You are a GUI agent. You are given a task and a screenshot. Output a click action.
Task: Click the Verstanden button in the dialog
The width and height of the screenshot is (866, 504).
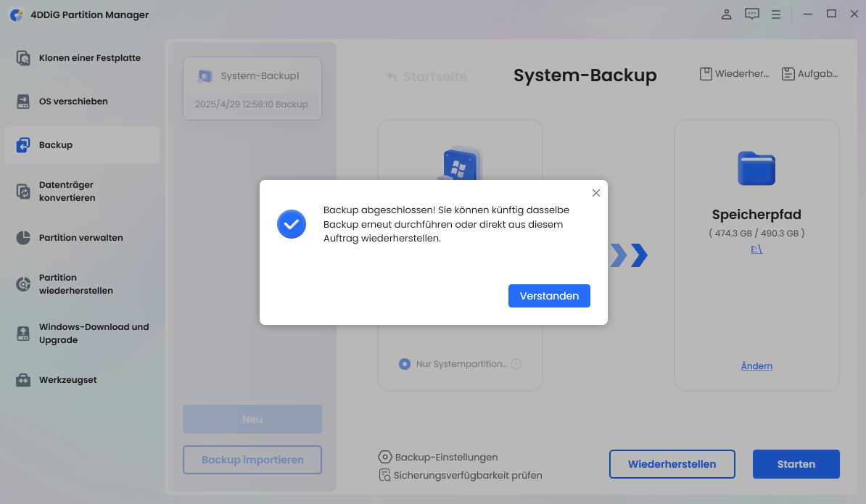coord(549,296)
